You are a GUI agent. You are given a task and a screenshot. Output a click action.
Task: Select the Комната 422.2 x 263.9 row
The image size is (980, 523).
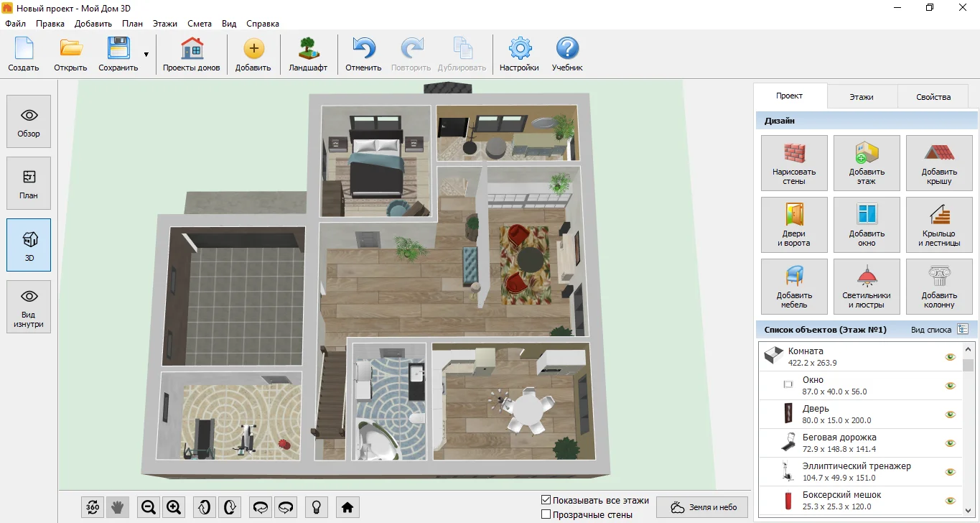[x=860, y=357]
